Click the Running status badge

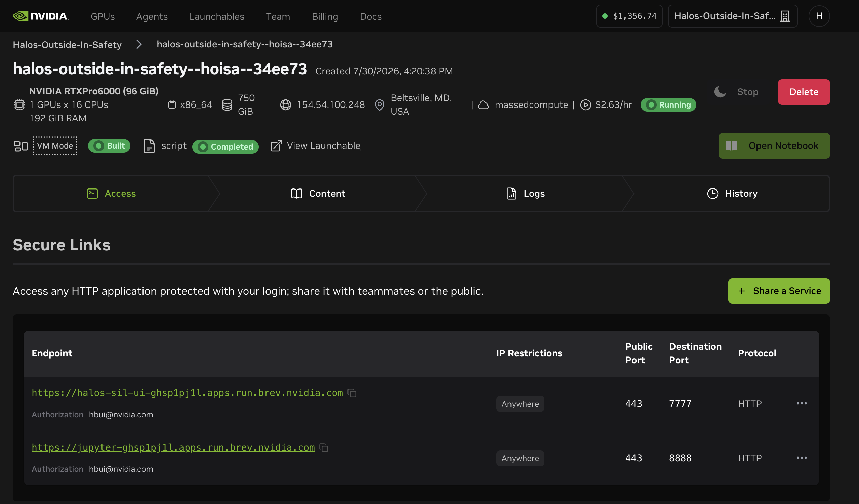pyautogui.click(x=668, y=104)
